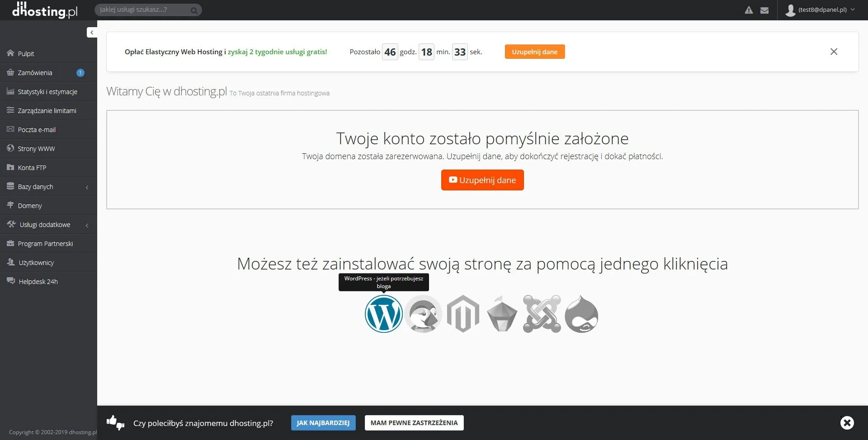Open Statystyki i estymacje menu item
This screenshot has width=868, height=440.
tap(48, 91)
